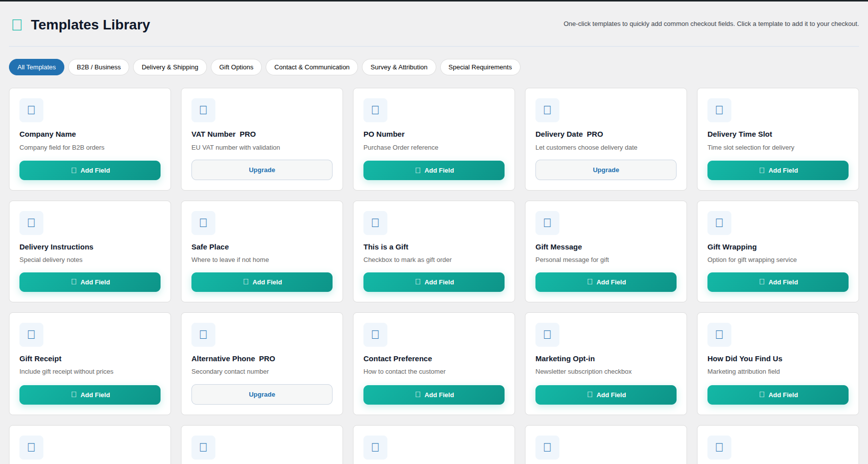Screen dimensions: 868x464
Task: Filter by B2B / Business templates
Action: (x=99, y=67)
